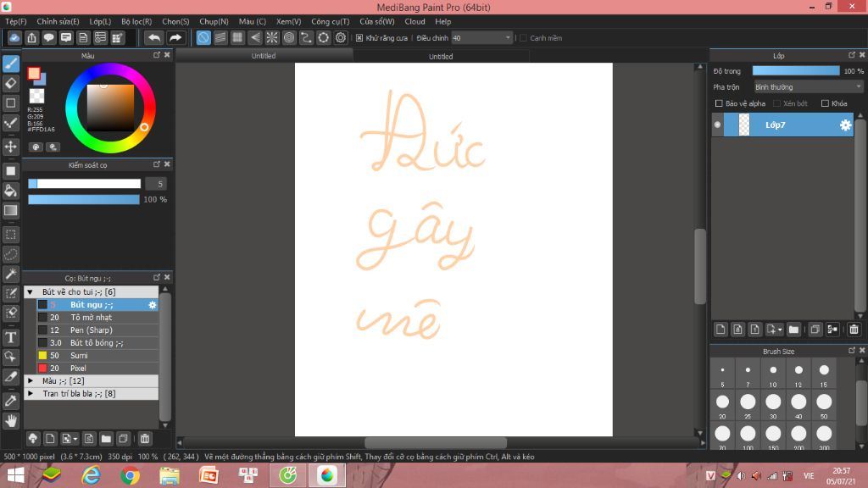Switch to second Untitled tab
The height and width of the screenshot is (488, 868).
tap(441, 56)
